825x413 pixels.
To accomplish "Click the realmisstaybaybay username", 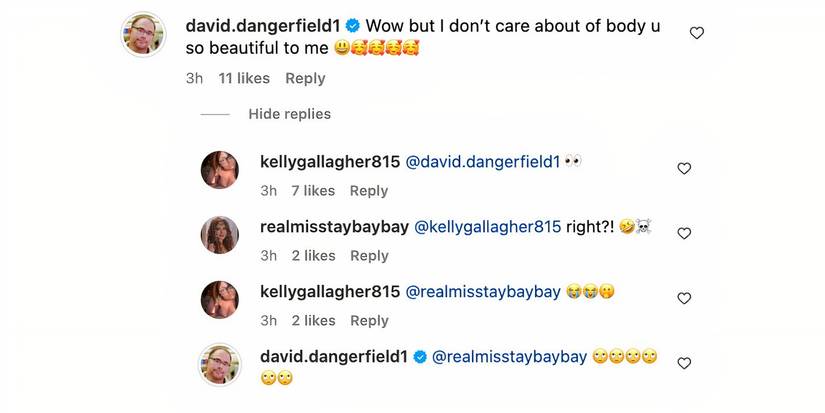I will pyautogui.click(x=334, y=226).
